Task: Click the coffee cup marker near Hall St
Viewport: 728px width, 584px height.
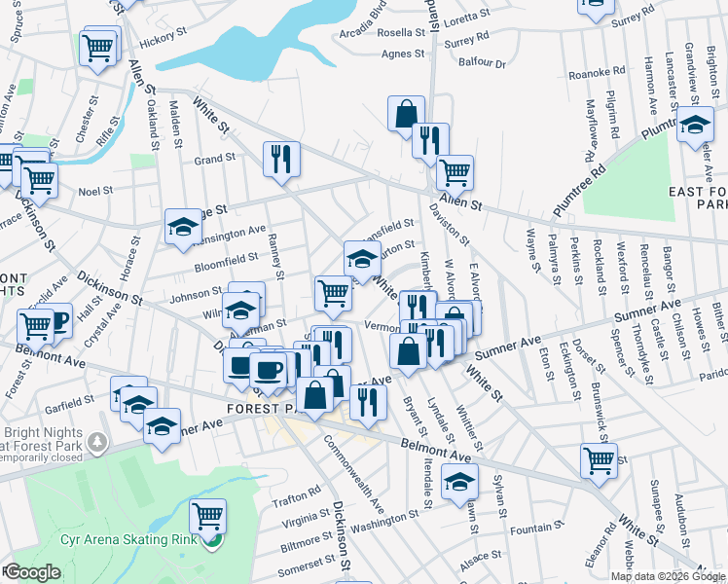Action: tap(62, 320)
